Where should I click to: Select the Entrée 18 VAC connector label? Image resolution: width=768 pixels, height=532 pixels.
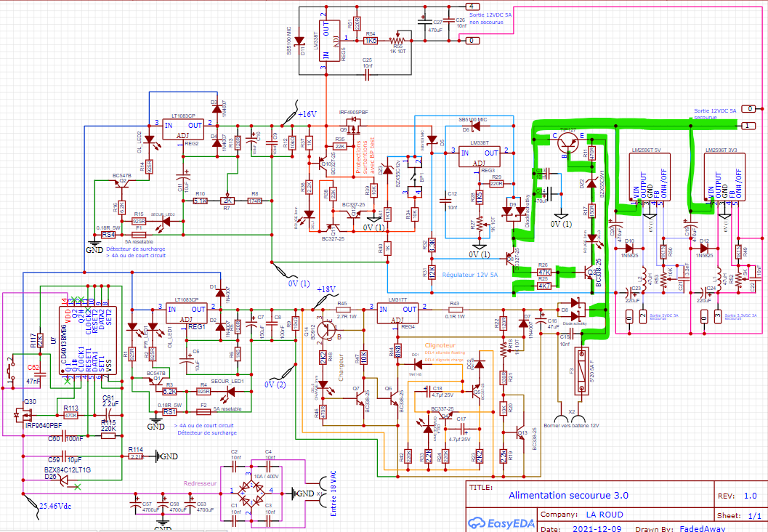pyautogui.click(x=334, y=493)
